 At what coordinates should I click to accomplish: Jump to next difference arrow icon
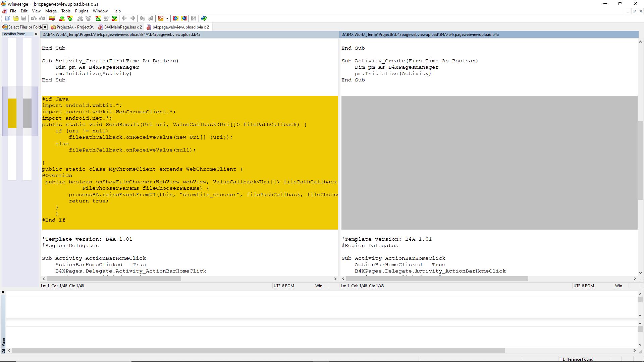coord(62,18)
